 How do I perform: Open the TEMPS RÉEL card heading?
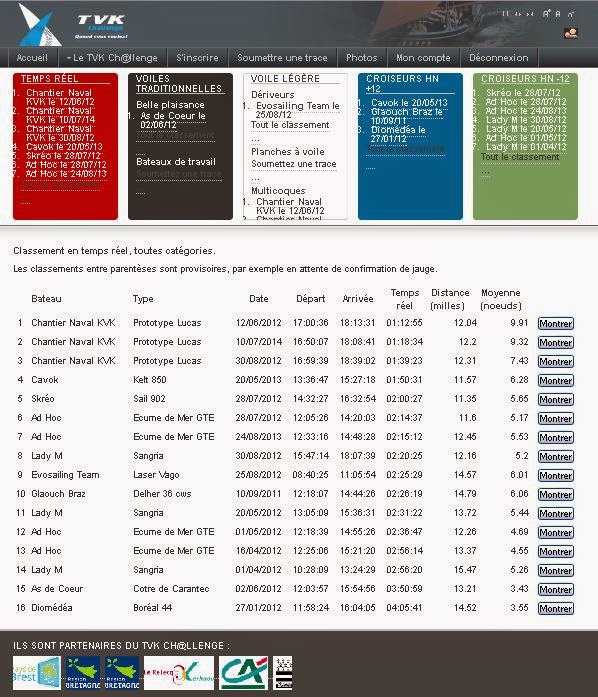click(x=49, y=79)
